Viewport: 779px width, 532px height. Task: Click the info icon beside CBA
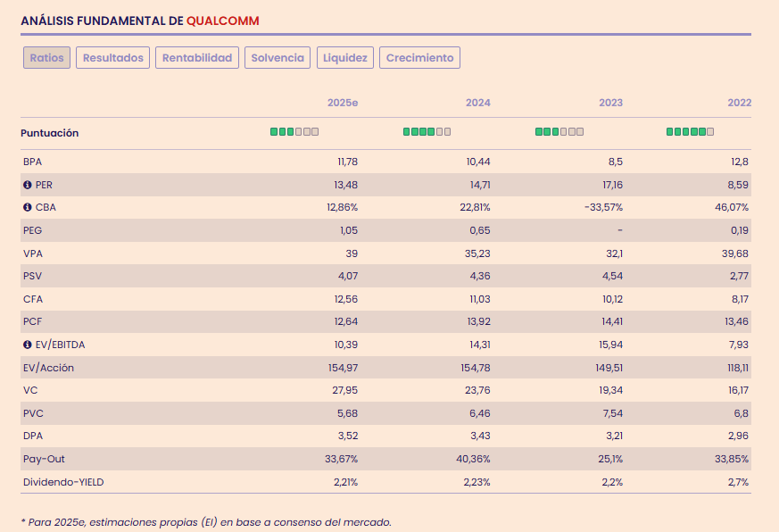pyautogui.click(x=28, y=207)
